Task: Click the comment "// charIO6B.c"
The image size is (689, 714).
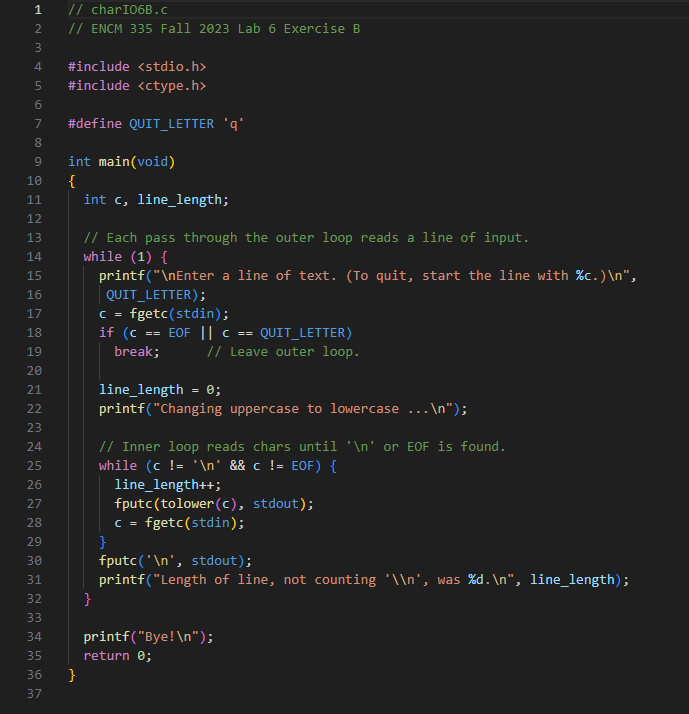Action: point(118,10)
